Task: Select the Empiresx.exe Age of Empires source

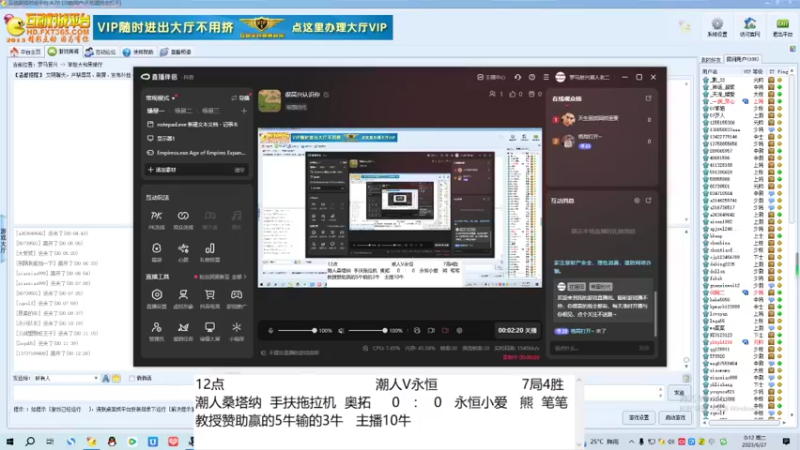Action: click(x=196, y=153)
